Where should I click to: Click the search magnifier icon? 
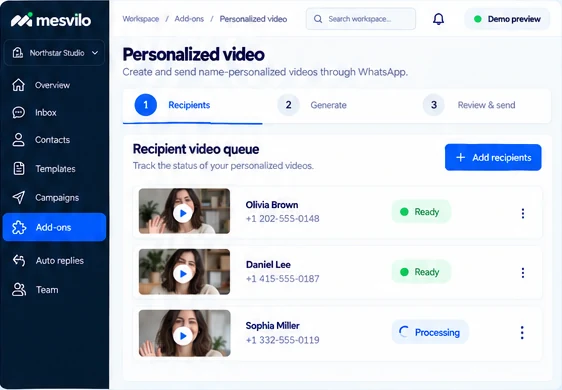[x=318, y=19]
